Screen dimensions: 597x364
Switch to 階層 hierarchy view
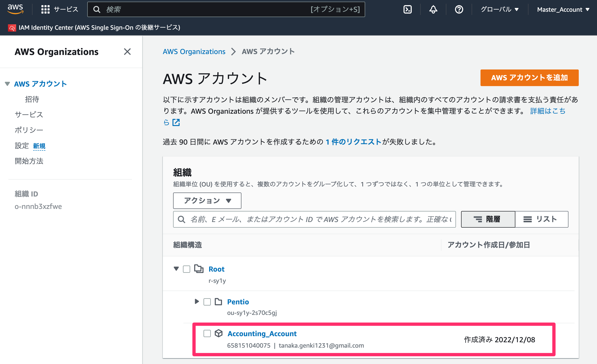(x=488, y=219)
